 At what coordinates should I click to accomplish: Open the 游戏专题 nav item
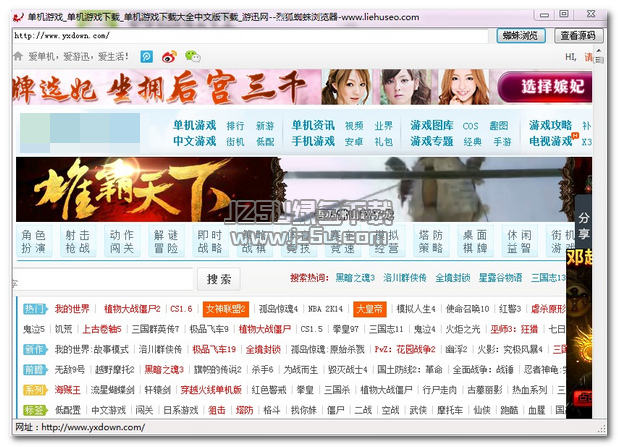pyautogui.click(x=432, y=141)
